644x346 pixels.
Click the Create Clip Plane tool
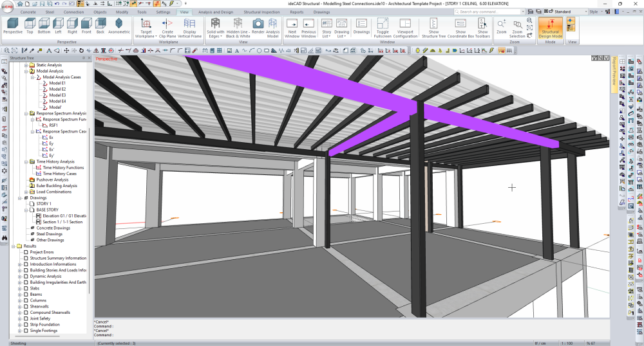[x=167, y=27]
